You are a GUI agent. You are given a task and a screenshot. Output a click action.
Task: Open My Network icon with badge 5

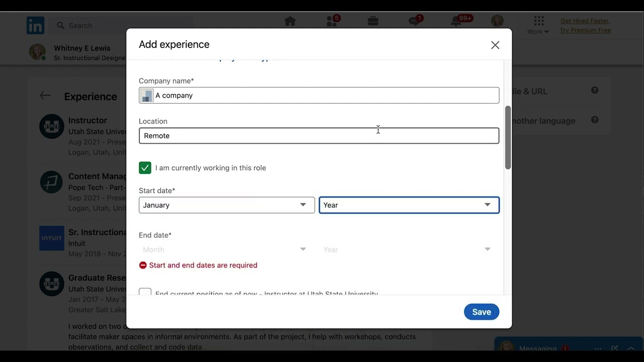[x=332, y=21]
